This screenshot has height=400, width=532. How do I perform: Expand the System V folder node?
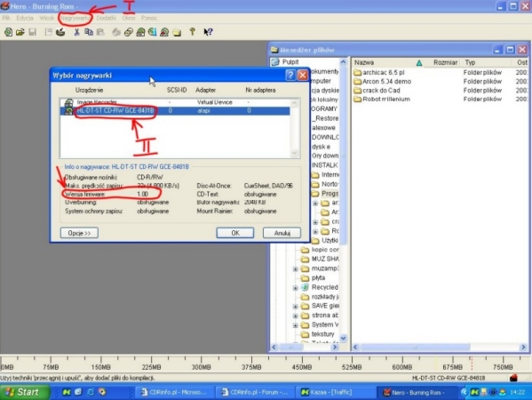click(296, 325)
